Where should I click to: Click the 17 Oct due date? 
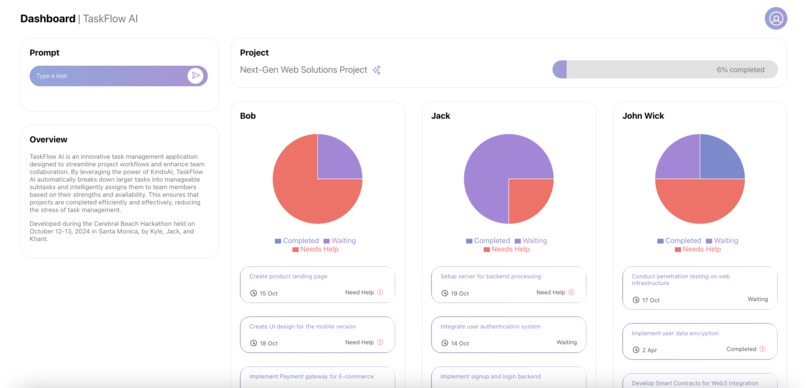coord(651,300)
